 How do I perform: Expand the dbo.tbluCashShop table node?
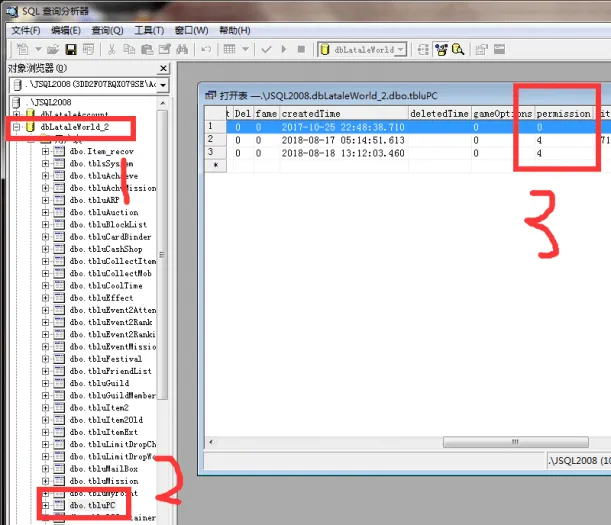coord(46,249)
